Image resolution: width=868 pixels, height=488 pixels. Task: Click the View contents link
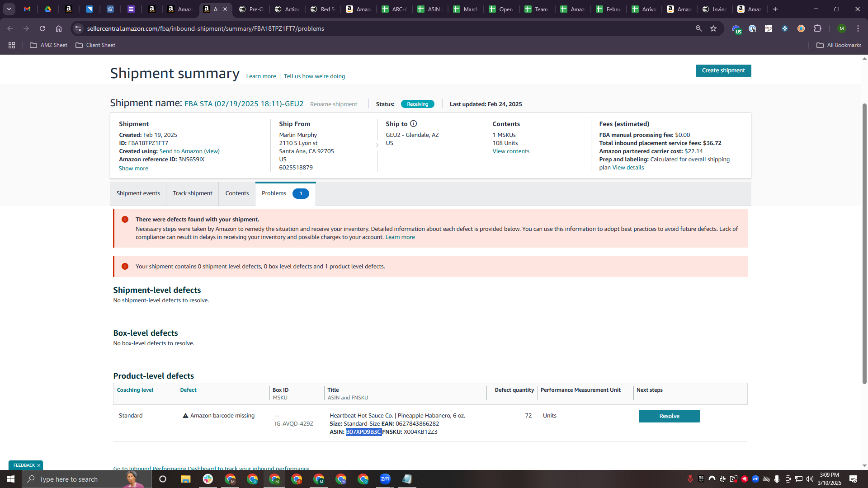pos(511,151)
